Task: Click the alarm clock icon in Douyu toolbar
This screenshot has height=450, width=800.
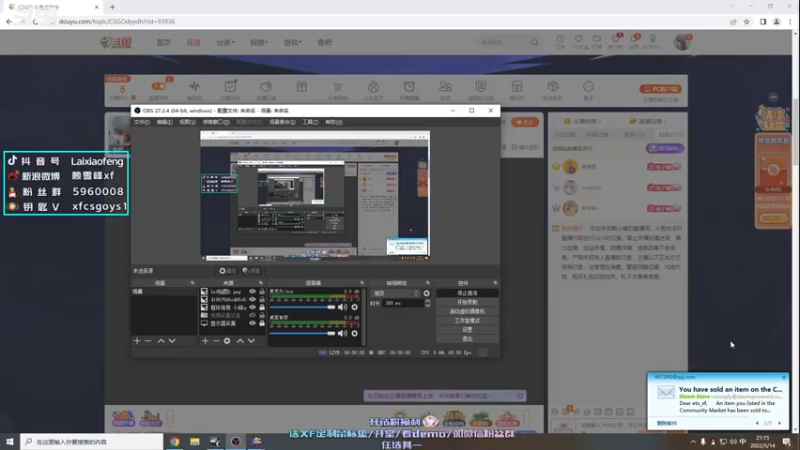Action: click(x=409, y=87)
